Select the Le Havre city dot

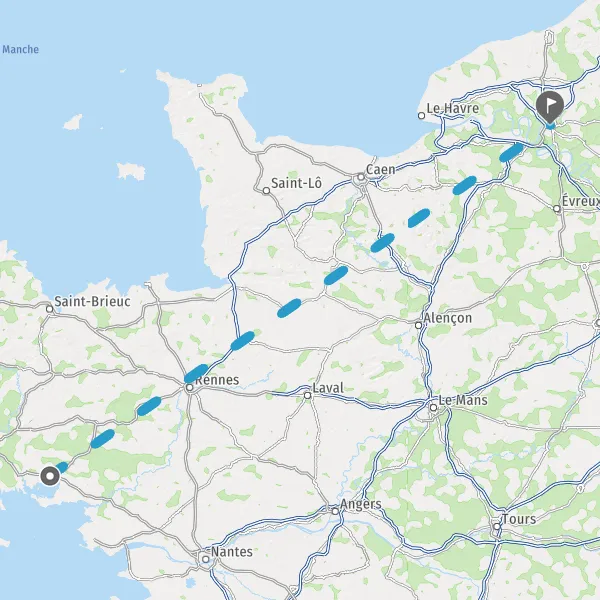click(x=421, y=116)
